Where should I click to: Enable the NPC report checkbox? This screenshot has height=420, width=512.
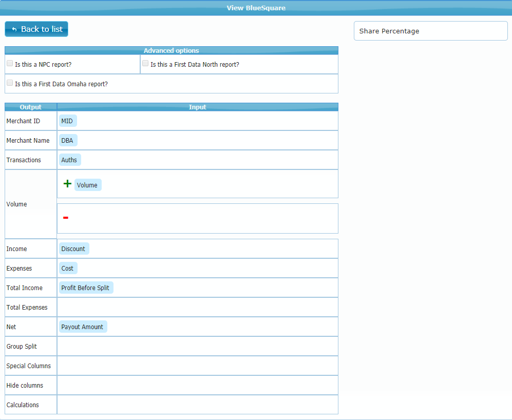pyautogui.click(x=10, y=64)
